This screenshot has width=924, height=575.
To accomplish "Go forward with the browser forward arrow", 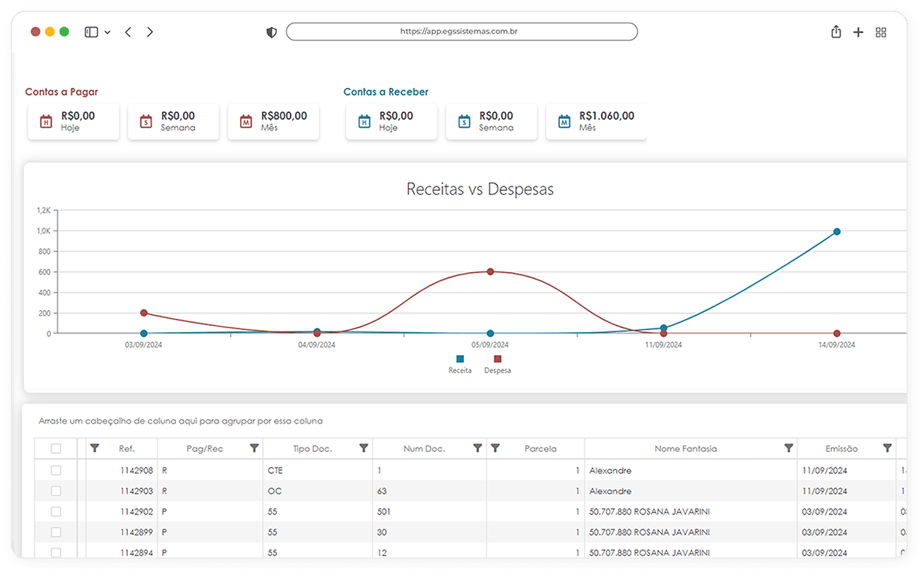I will click(149, 32).
